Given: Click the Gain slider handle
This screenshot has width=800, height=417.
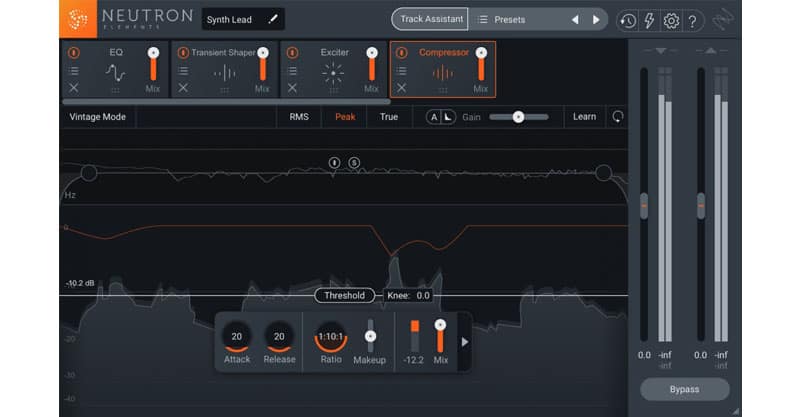Looking at the screenshot, I should click(x=518, y=117).
